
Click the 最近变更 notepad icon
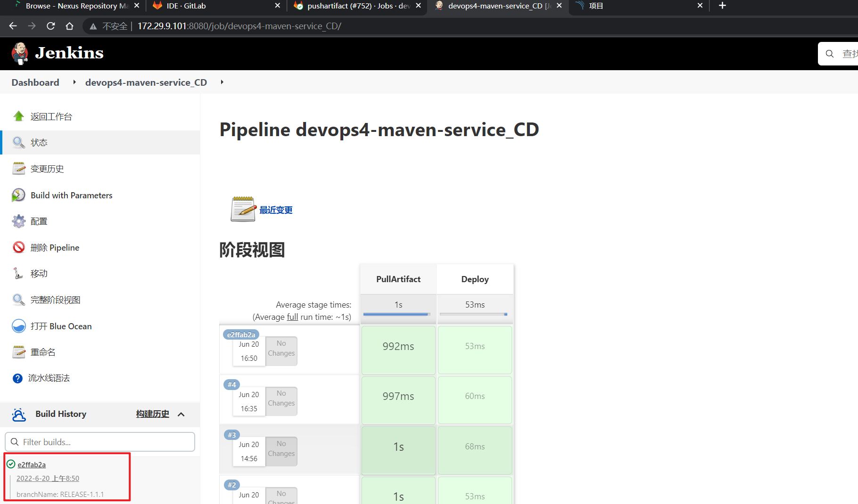tap(243, 209)
